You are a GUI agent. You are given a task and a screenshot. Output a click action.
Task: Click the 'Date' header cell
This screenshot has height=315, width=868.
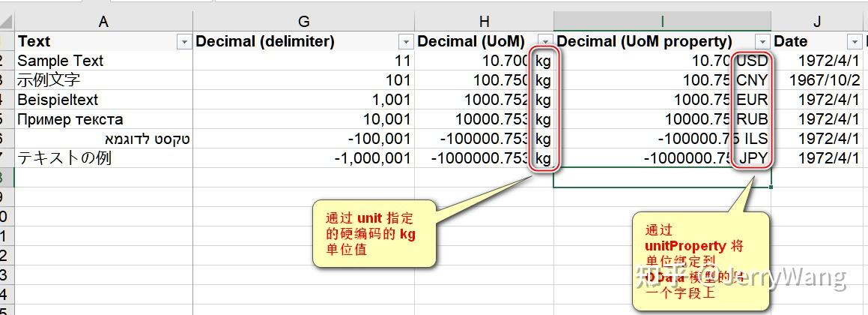click(x=816, y=41)
